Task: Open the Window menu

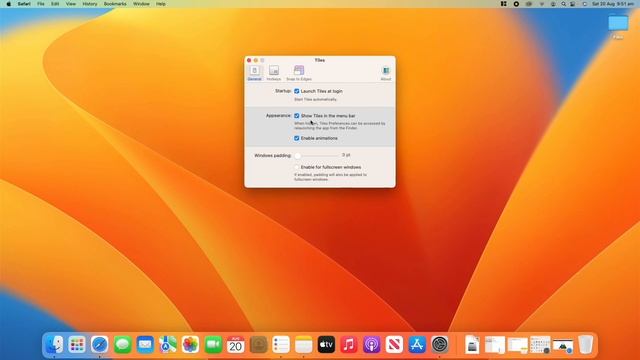Action: (x=141, y=4)
